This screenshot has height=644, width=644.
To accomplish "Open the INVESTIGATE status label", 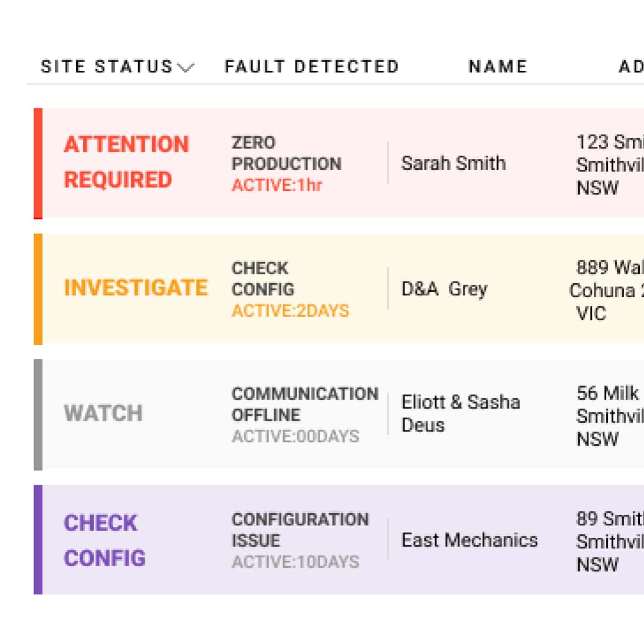I will tap(136, 288).
